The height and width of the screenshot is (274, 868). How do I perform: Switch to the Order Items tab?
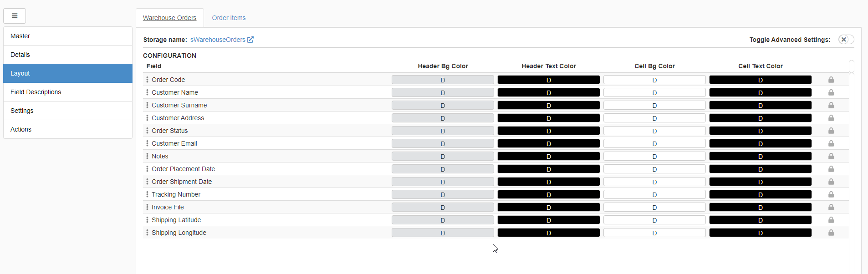click(229, 18)
